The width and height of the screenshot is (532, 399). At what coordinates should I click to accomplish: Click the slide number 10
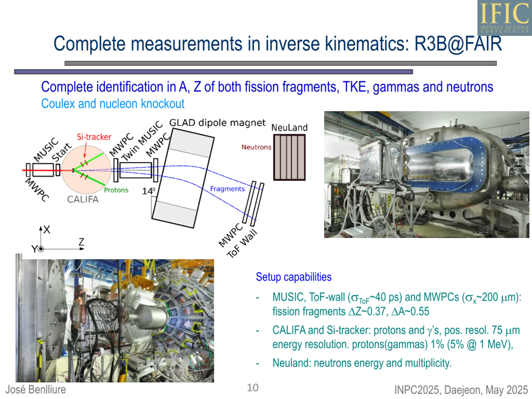(253, 388)
